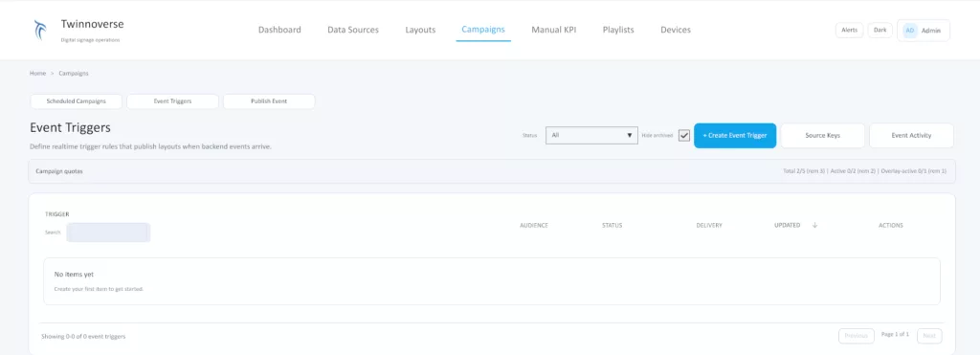This screenshot has height=355, width=980.
Task: Navigate to Playlists
Action: [618, 30]
